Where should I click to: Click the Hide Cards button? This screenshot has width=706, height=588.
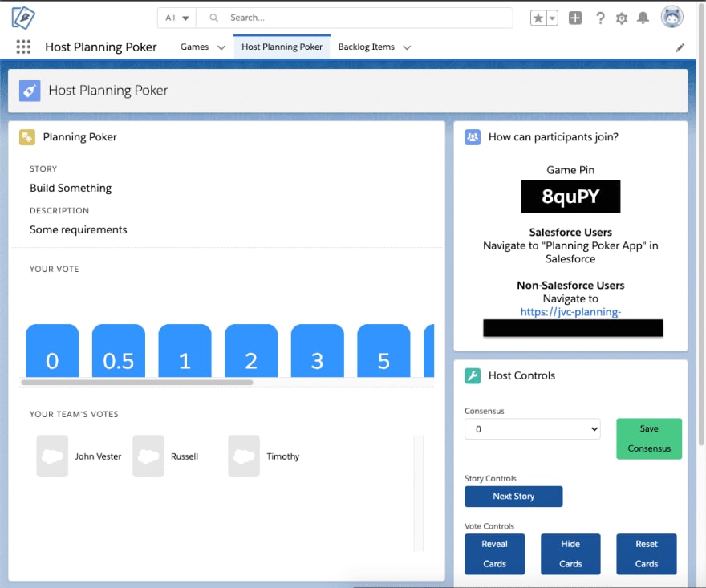(x=570, y=554)
